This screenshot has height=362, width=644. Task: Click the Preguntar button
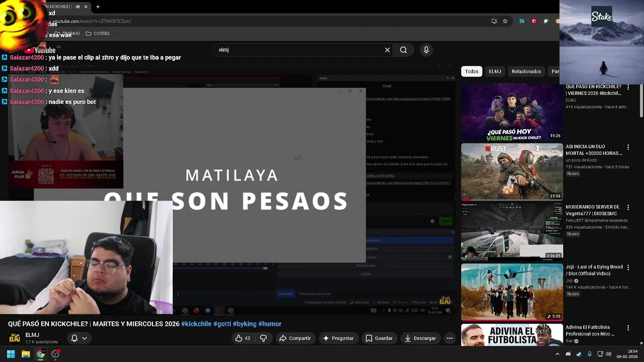338,338
